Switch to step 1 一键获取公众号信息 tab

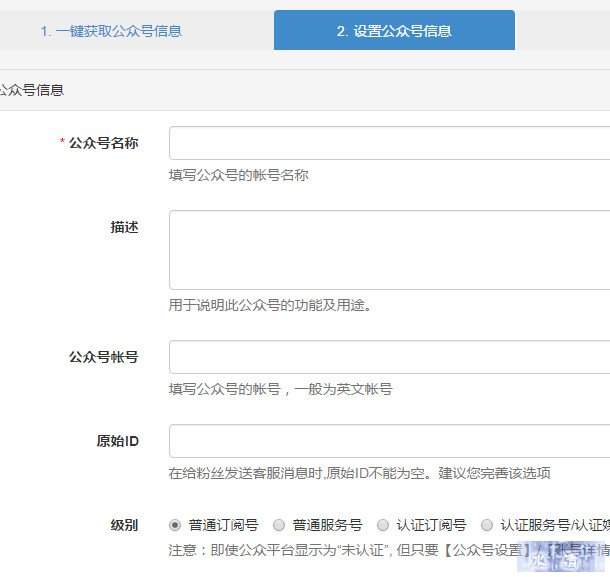[111, 31]
